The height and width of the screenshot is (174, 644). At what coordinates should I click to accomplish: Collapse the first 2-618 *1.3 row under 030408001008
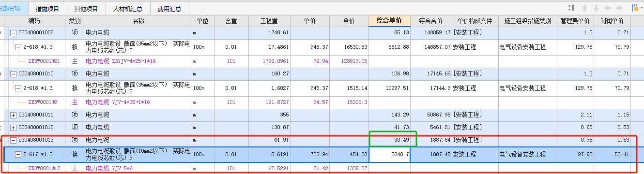(18, 47)
